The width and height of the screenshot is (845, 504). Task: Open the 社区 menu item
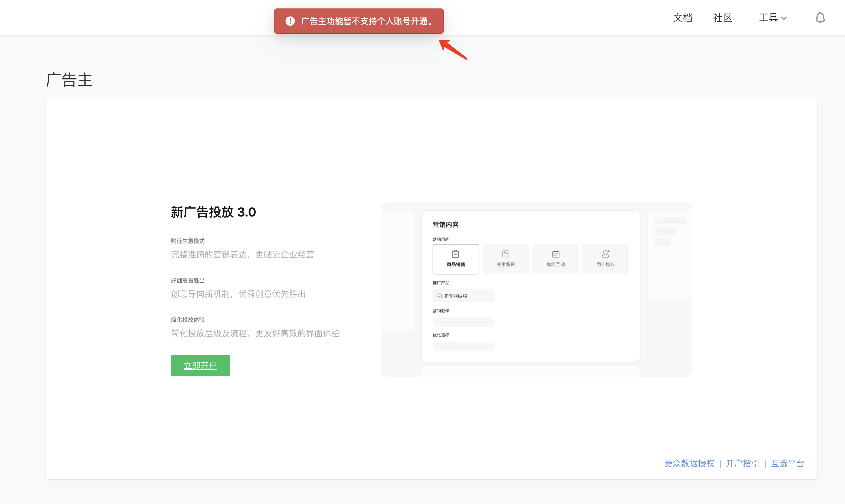(x=722, y=18)
